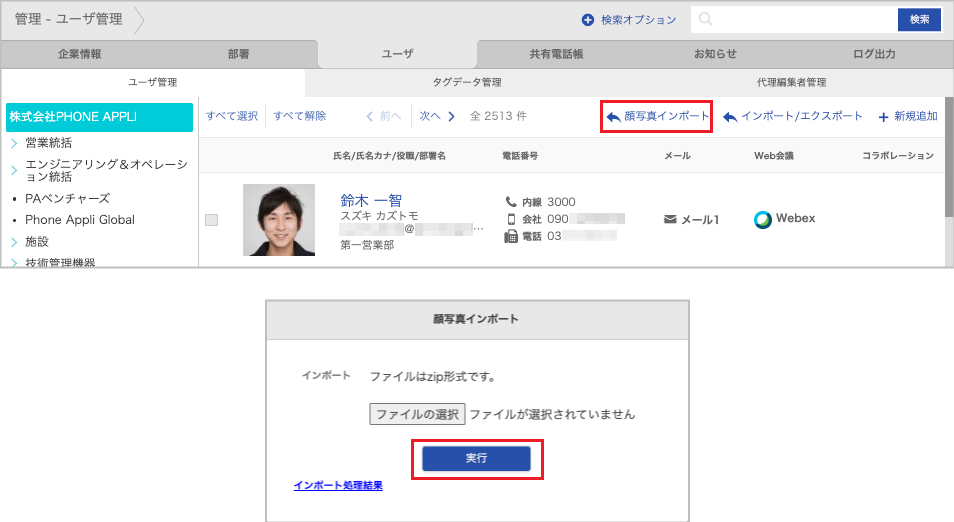Click the plus icon beside 検索オプション

pyautogui.click(x=588, y=20)
